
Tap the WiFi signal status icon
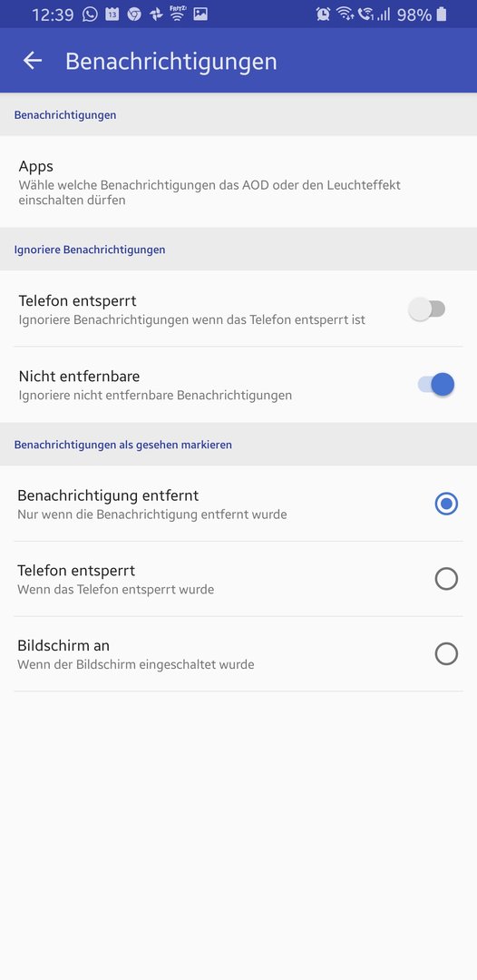coord(346,15)
